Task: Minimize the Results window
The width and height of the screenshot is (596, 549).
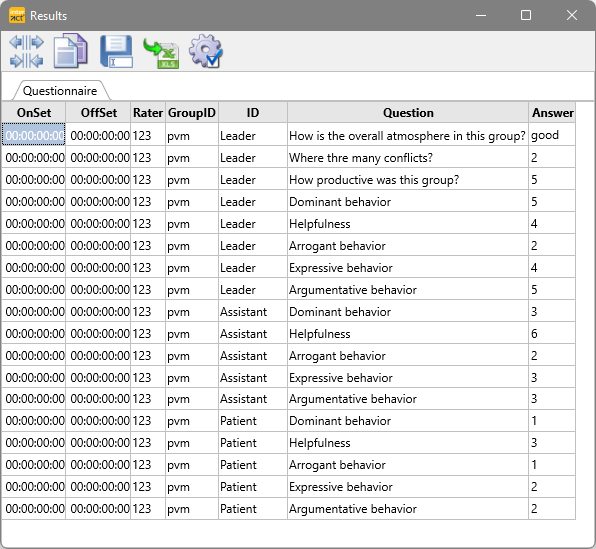Action: [x=481, y=15]
